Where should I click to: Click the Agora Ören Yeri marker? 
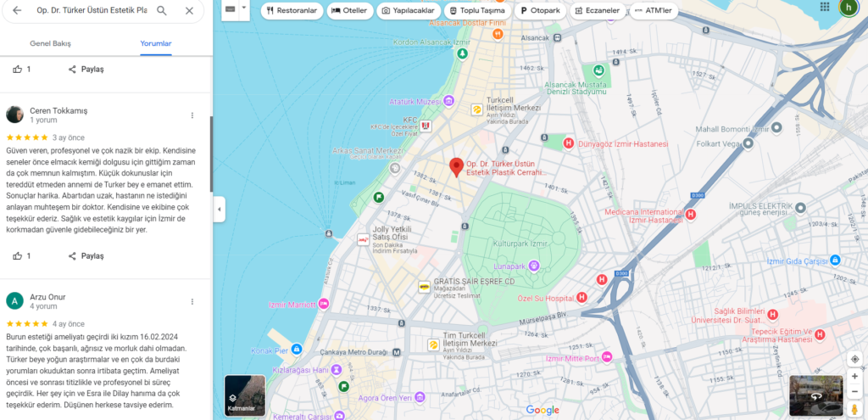[420, 397]
